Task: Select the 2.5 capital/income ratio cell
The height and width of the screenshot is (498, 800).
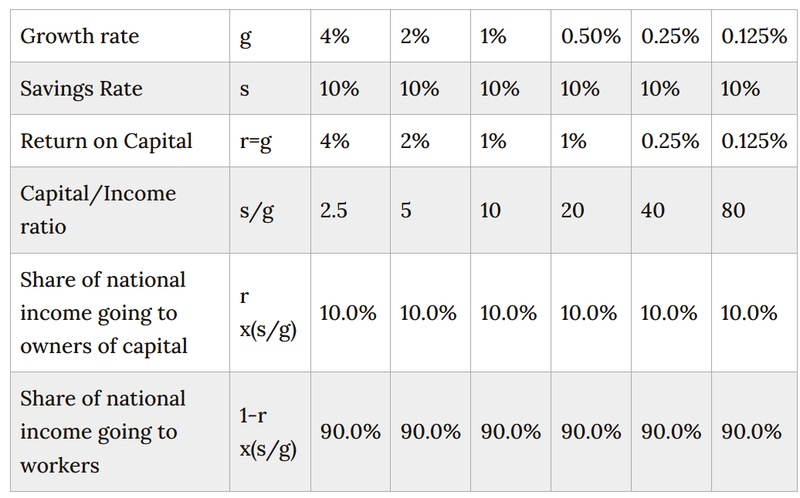Action: coord(337,211)
